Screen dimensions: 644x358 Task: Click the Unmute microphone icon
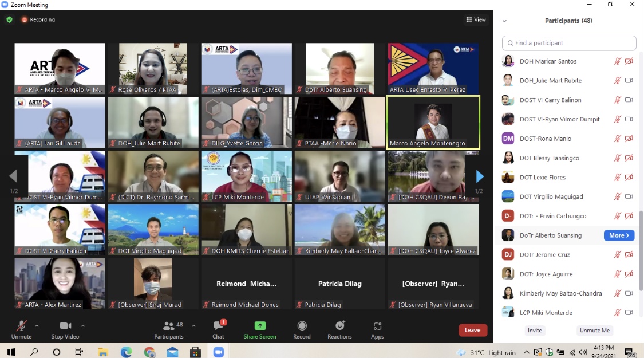pyautogui.click(x=21, y=326)
